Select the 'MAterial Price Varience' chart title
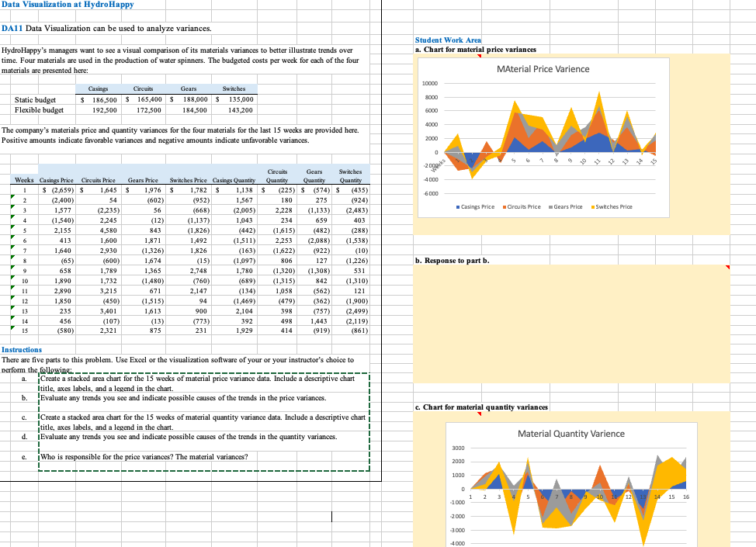 click(x=543, y=69)
